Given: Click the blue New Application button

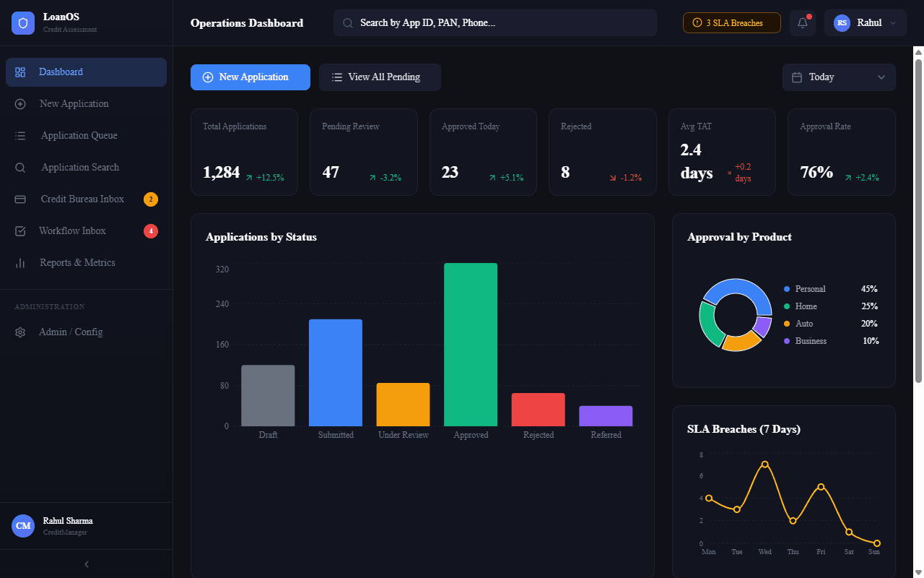Looking at the screenshot, I should (x=250, y=77).
